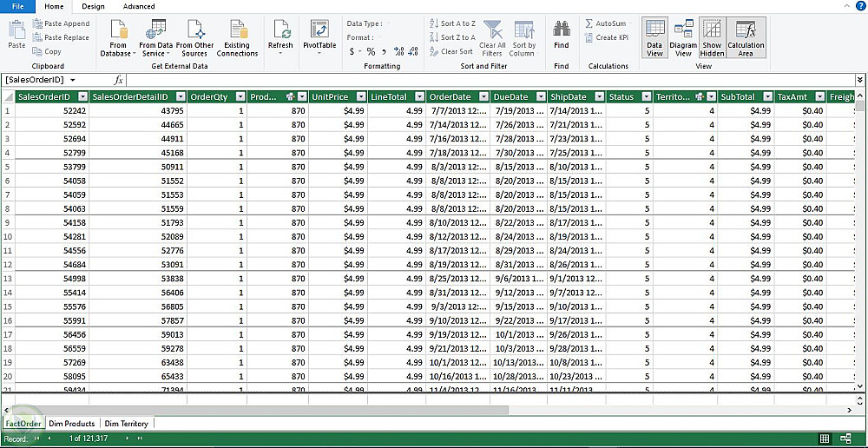Image resolution: width=868 pixels, height=448 pixels.
Task: Toggle grid view icon in status bar
Action: point(825,438)
